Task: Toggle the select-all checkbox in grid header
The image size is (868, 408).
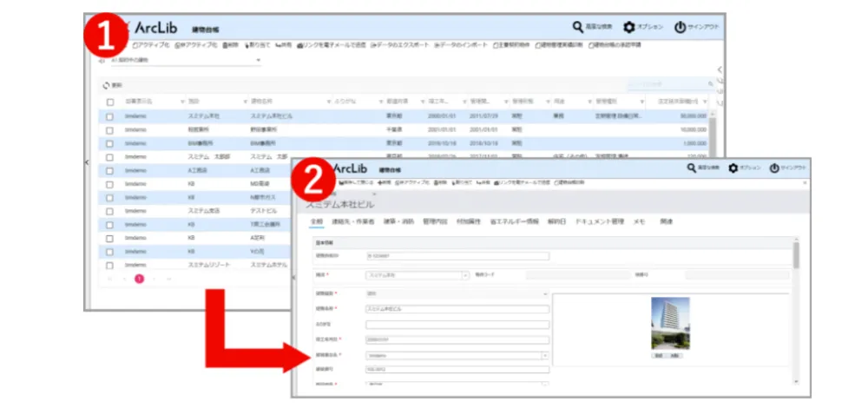Action: pyautogui.click(x=109, y=102)
